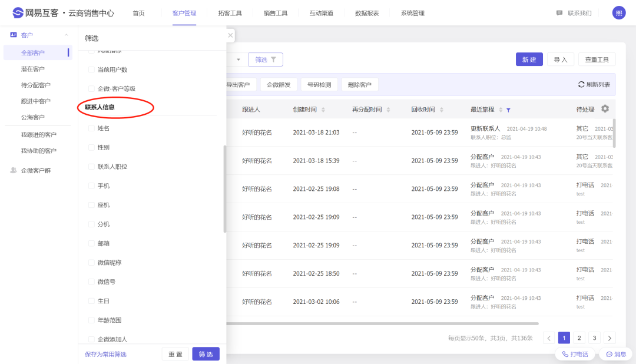Switch to 数据报表 top menu
636x364 pixels.
pyautogui.click(x=367, y=13)
